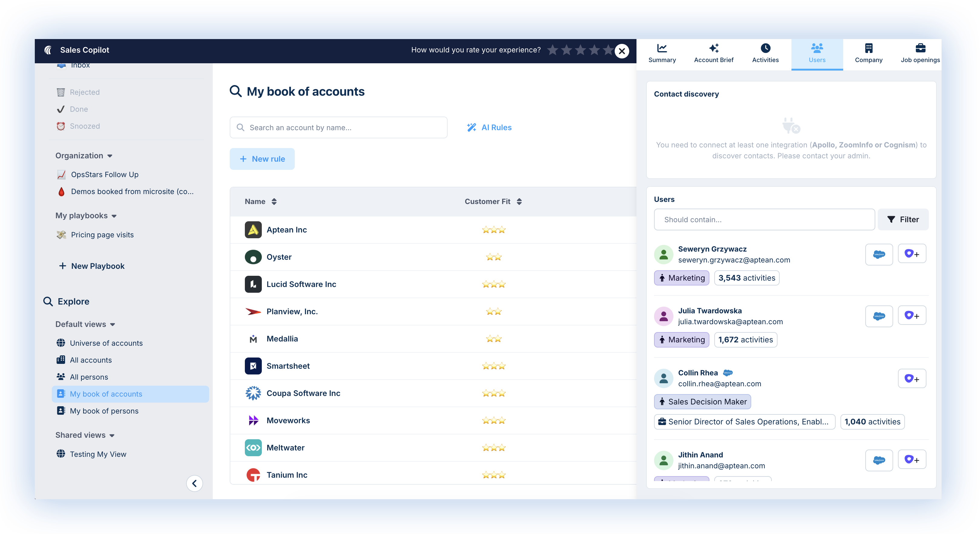This screenshot has height=534, width=980.
Task: Click the Filter button in Users
Action: pyautogui.click(x=903, y=219)
